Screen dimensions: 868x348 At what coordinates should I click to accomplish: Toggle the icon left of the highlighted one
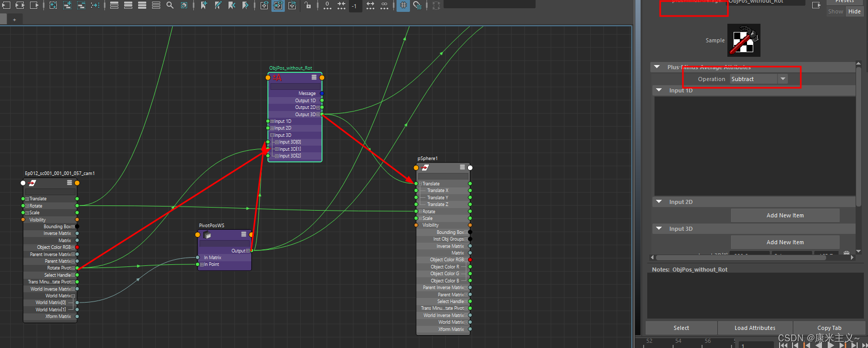click(x=264, y=5)
